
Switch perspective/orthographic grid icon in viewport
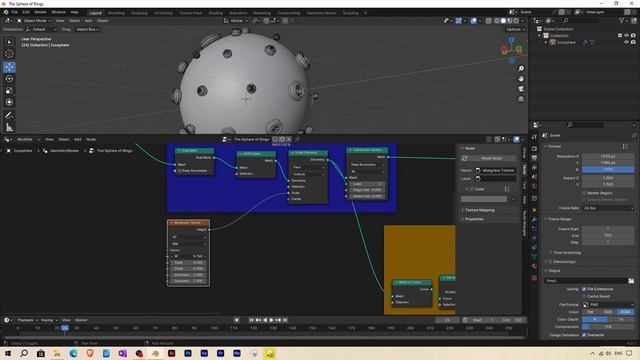pyautogui.click(x=521, y=99)
